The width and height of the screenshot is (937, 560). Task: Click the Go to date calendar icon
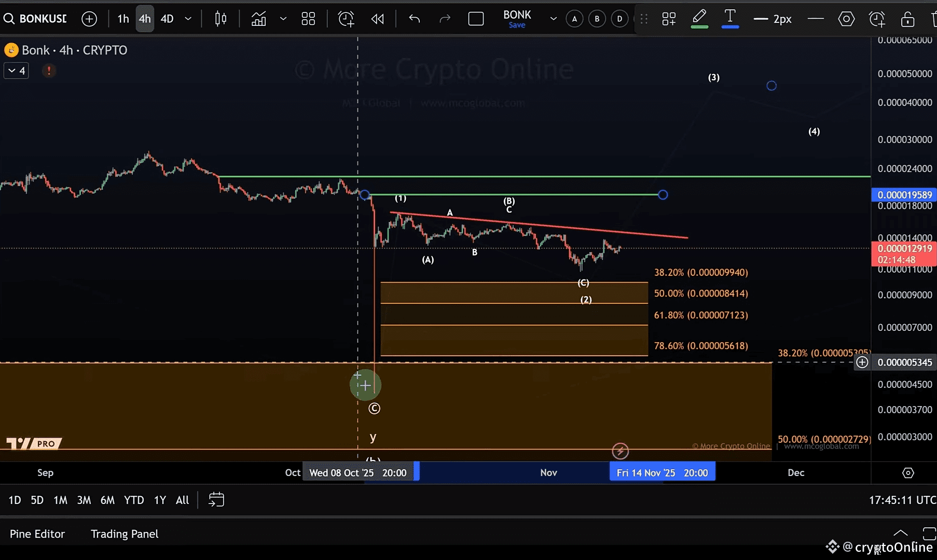click(216, 500)
